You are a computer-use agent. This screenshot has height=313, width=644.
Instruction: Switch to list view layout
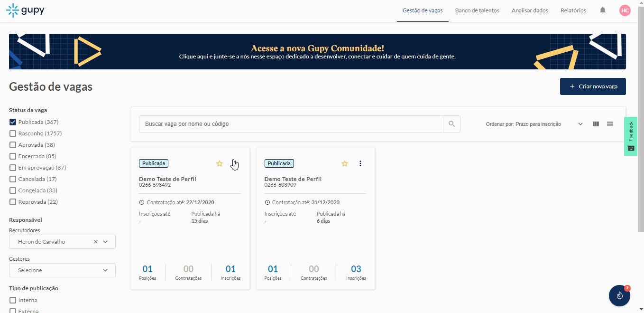point(610,124)
